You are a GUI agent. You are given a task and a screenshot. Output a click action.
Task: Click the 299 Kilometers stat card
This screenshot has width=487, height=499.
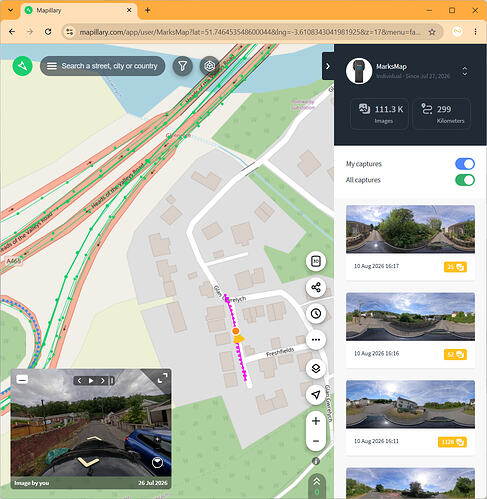442,114
